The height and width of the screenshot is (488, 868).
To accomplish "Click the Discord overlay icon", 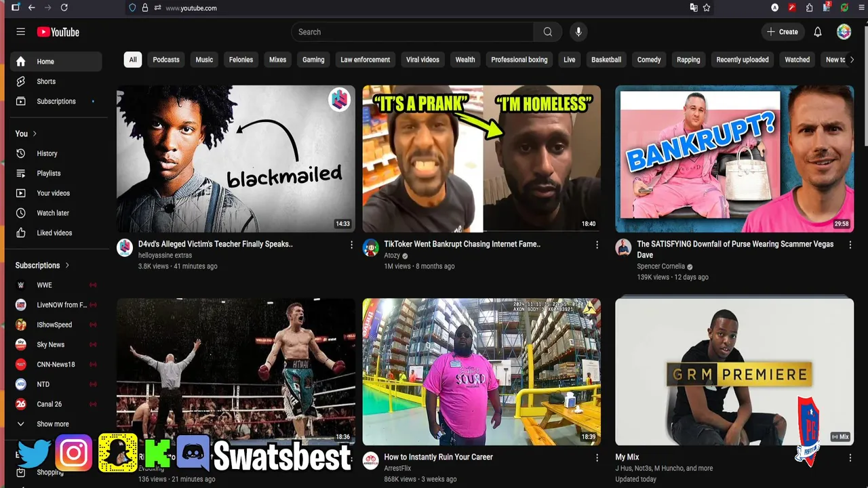I will coord(193,453).
